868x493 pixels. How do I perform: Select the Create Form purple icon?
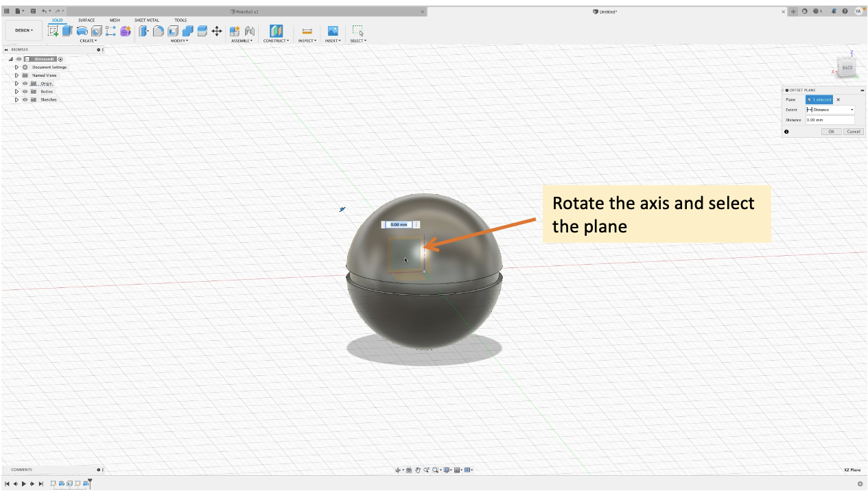click(x=126, y=31)
